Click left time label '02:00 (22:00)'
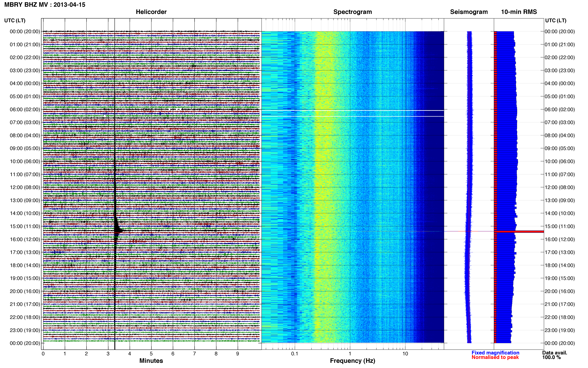Image resolution: width=588 pixels, height=368 pixels. point(25,57)
